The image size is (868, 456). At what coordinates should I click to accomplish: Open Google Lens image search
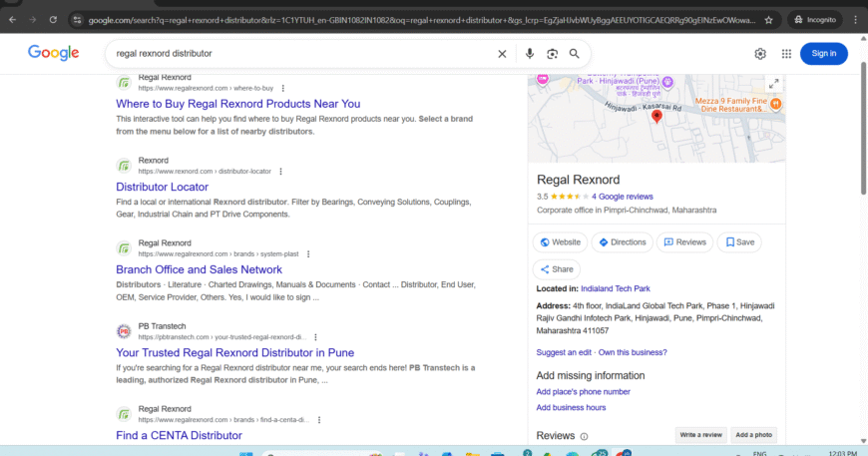coord(552,54)
